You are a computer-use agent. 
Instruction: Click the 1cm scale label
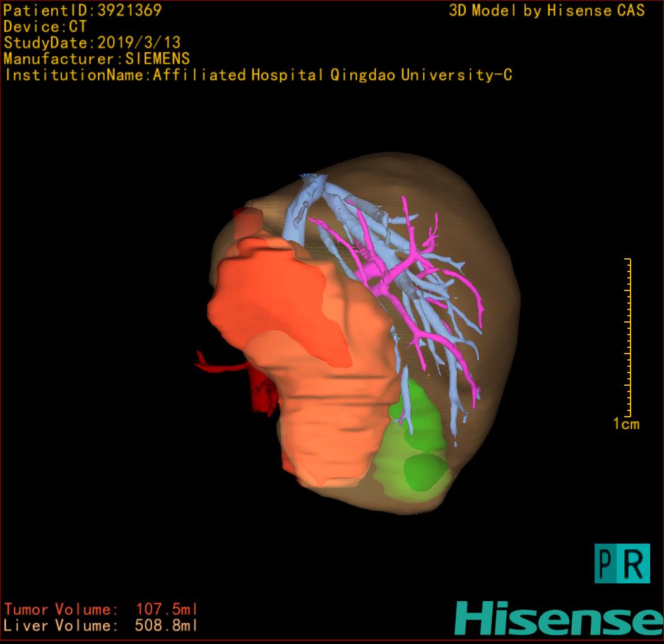tap(626, 424)
